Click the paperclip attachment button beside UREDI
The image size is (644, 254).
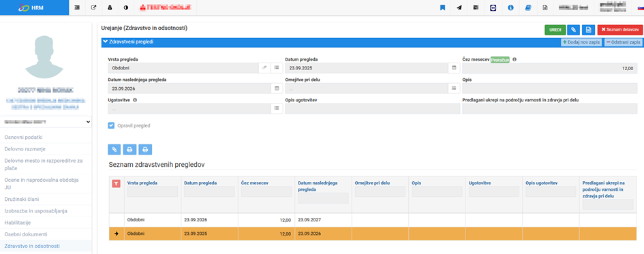[573, 30]
